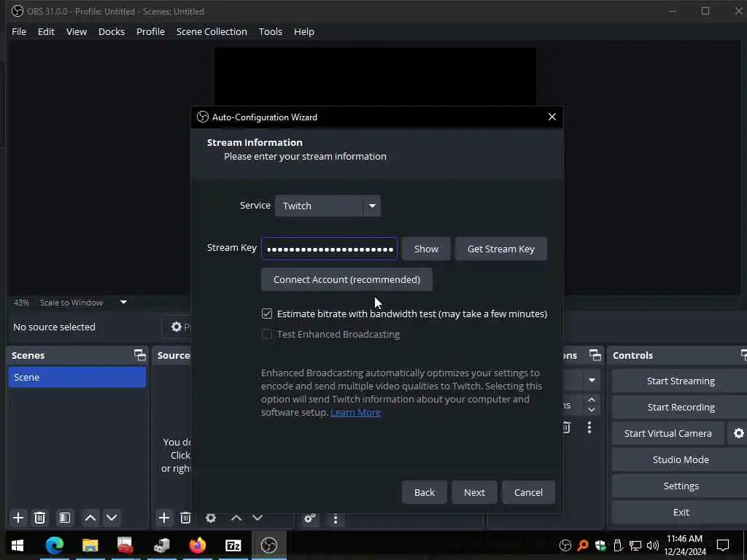Remove selected source with trash icon

[185, 518]
